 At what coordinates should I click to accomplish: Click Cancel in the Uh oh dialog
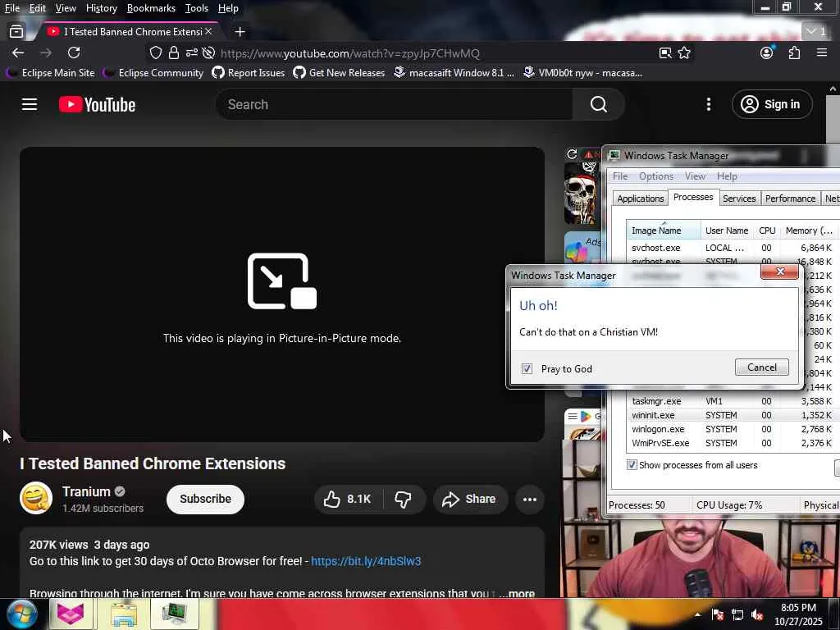point(762,367)
